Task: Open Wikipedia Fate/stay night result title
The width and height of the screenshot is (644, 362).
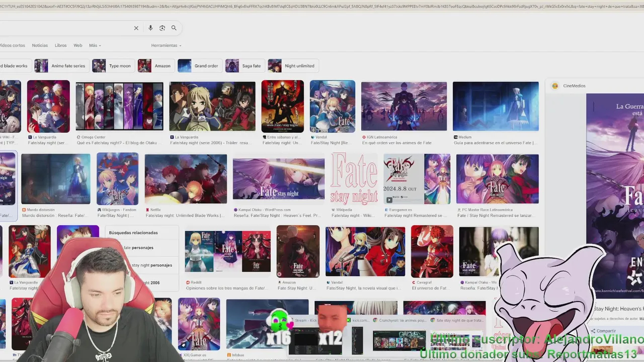Action: pos(352,215)
